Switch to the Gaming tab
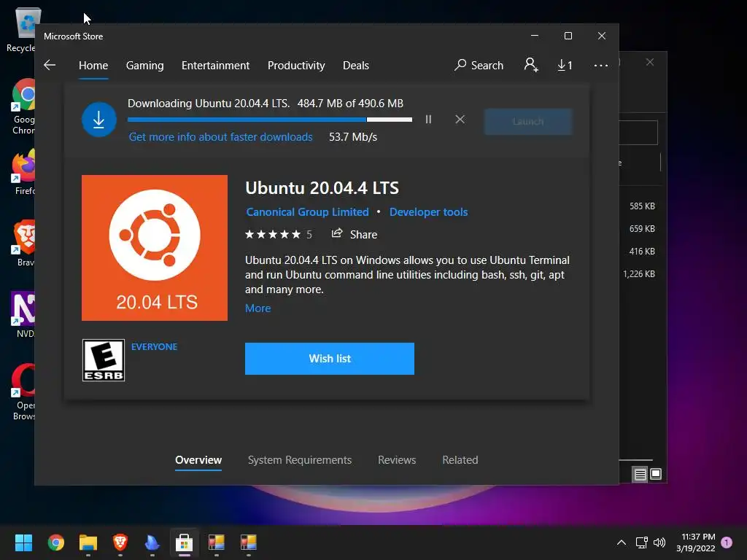Viewport: 747px width, 560px height. pos(145,65)
